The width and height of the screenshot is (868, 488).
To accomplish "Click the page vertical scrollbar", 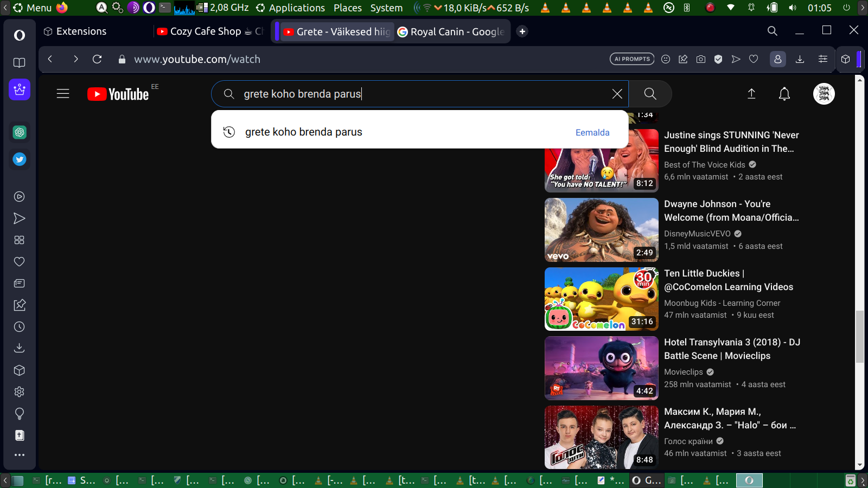I will pos(859,337).
